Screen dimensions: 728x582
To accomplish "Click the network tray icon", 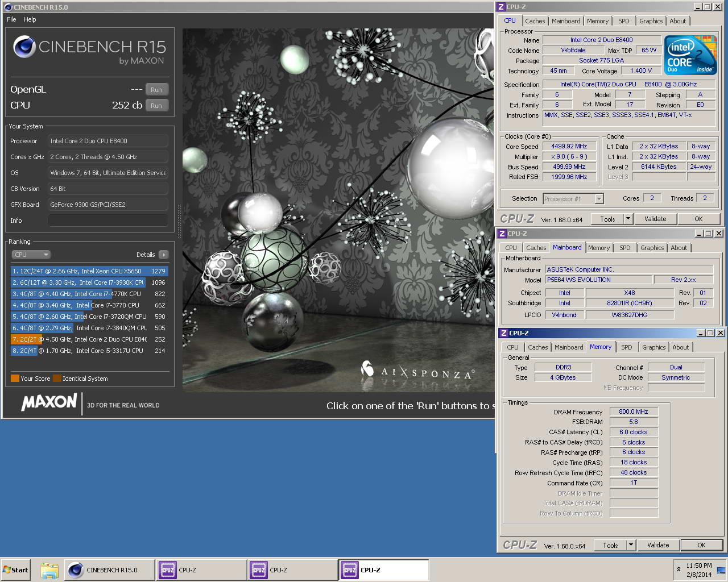I will point(721,569).
